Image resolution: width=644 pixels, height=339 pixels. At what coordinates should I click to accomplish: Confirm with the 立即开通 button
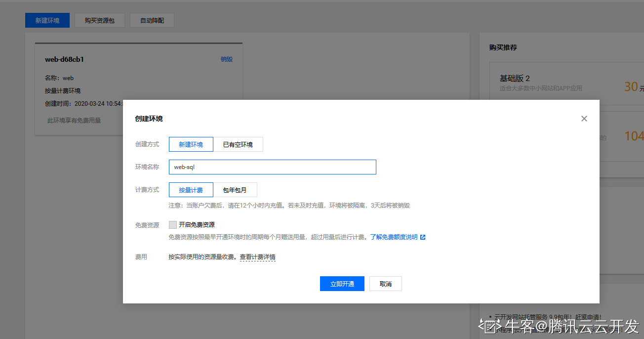pos(342,284)
